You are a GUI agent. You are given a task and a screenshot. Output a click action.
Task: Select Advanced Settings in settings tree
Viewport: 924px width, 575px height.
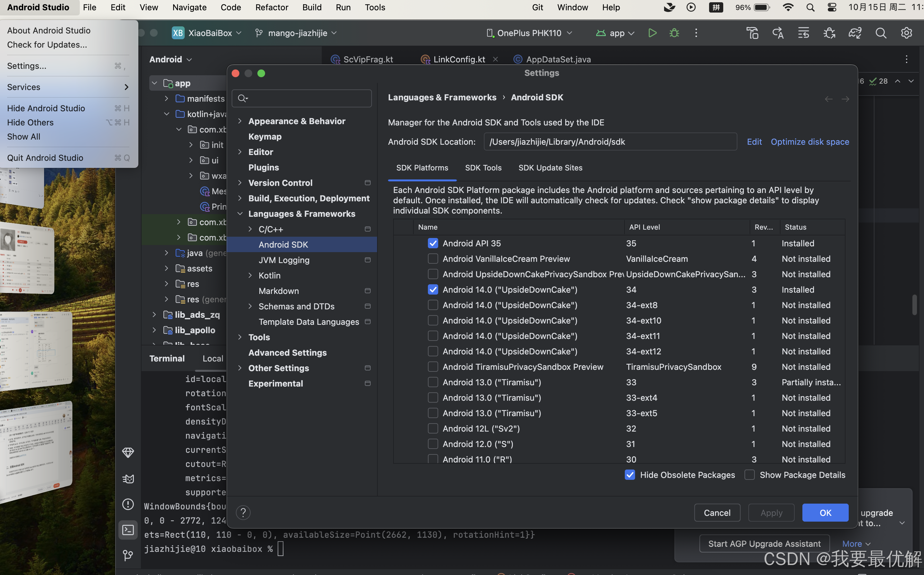(287, 352)
